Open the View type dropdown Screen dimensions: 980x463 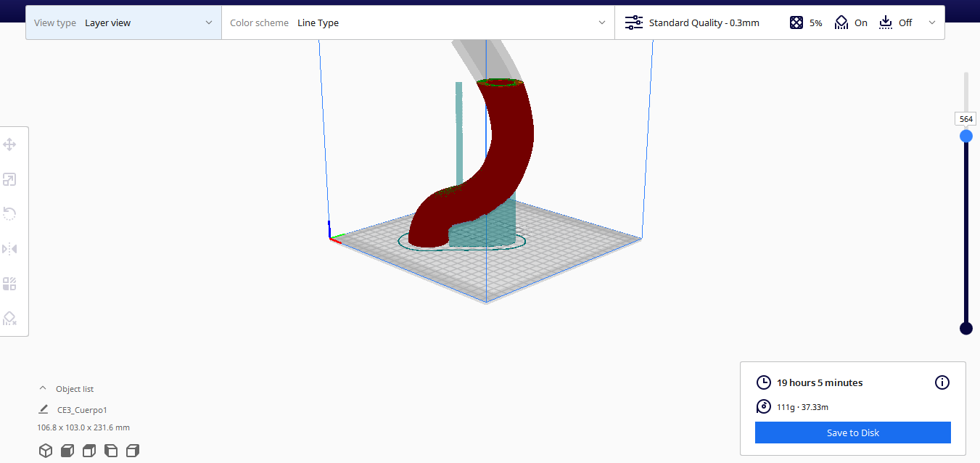[123, 22]
